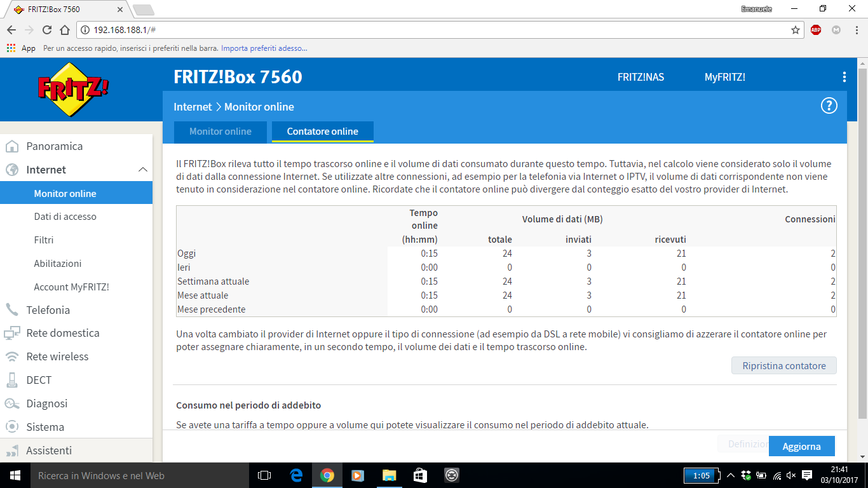Click the Emanuele profile button

[x=757, y=9]
